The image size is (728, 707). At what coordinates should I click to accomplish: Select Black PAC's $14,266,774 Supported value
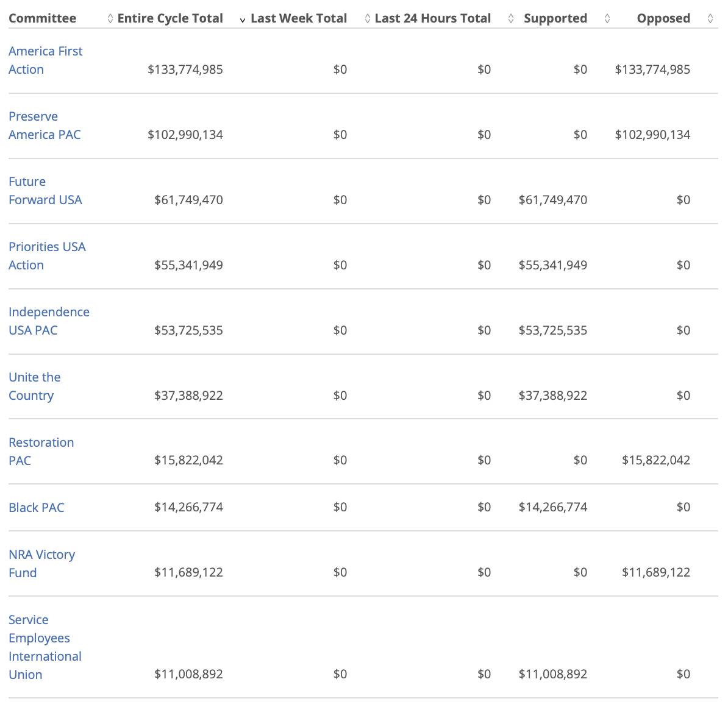click(553, 507)
